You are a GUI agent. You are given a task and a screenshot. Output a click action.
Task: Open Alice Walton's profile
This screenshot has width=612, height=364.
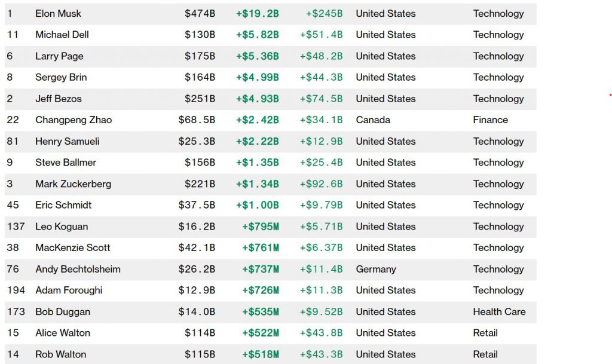tap(63, 333)
